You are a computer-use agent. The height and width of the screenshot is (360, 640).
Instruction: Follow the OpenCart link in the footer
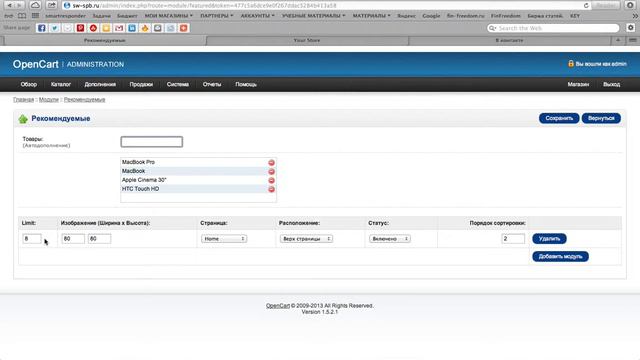pyautogui.click(x=278, y=306)
